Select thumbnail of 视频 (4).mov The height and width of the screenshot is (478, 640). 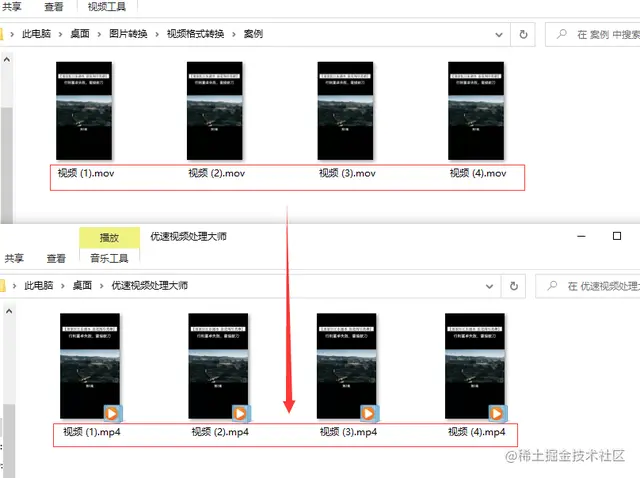tap(476, 111)
